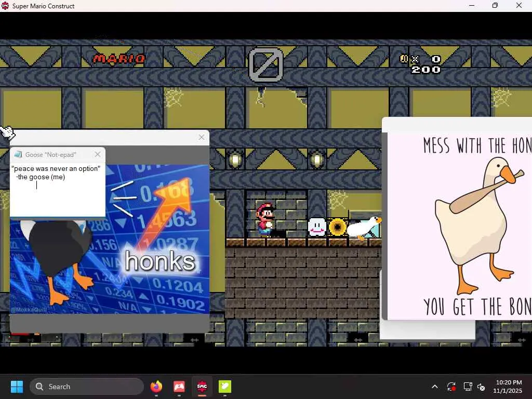The height and width of the screenshot is (399, 532).
Task: Open the green goose taskbar app
Action: pyautogui.click(x=225, y=387)
